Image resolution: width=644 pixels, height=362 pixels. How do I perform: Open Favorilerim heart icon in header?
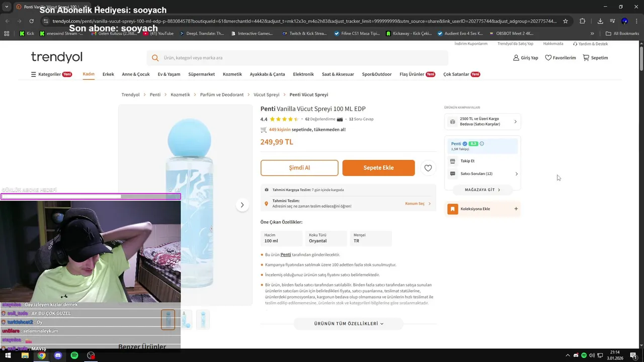coord(548,58)
